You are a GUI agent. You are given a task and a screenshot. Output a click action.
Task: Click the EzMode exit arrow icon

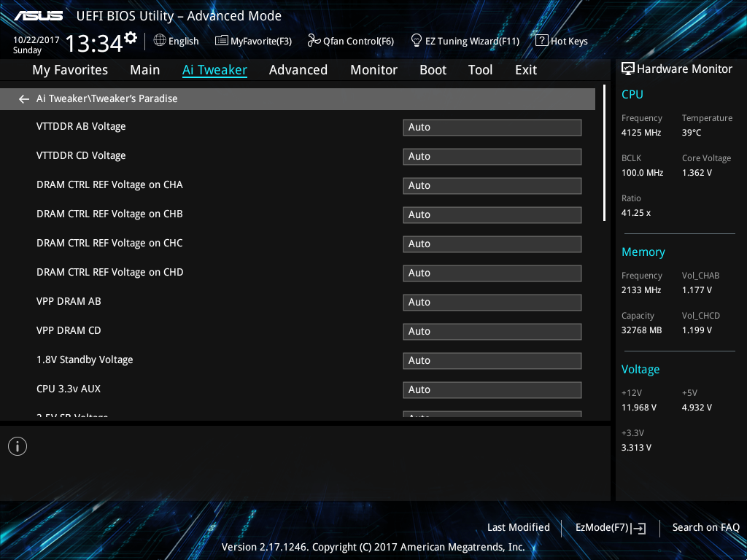point(639,528)
